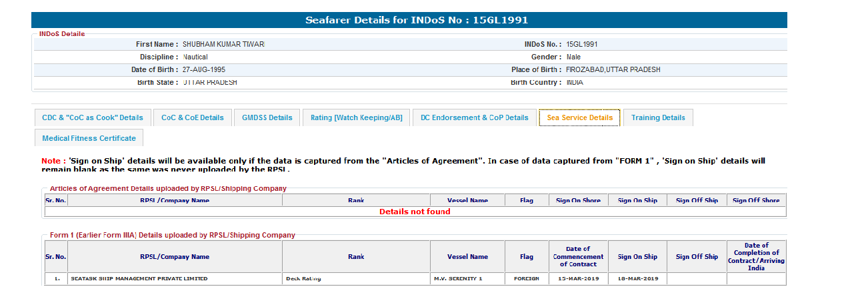Switch to Training Details tab
This screenshot has height=307, width=868.
(658, 117)
